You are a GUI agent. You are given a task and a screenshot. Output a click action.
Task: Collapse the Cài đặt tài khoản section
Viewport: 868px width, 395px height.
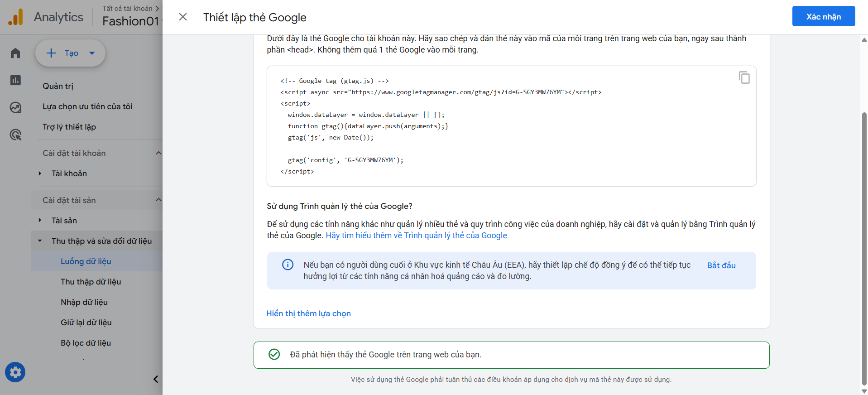coord(158,153)
